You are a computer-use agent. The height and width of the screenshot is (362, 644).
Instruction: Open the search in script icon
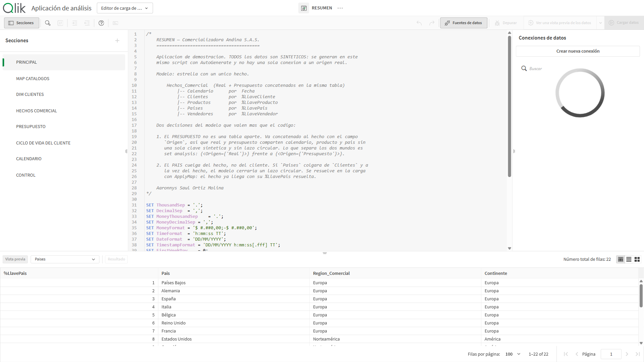pos(48,23)
